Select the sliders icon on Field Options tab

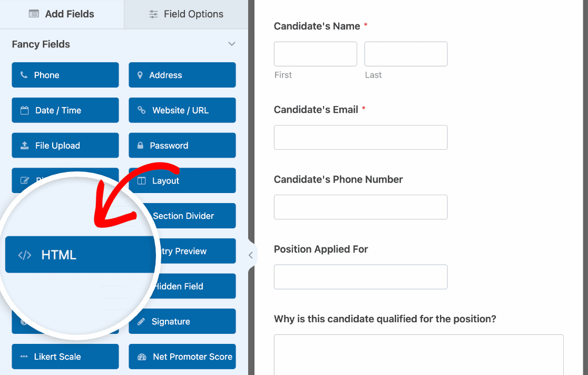[x=153, y=14]
